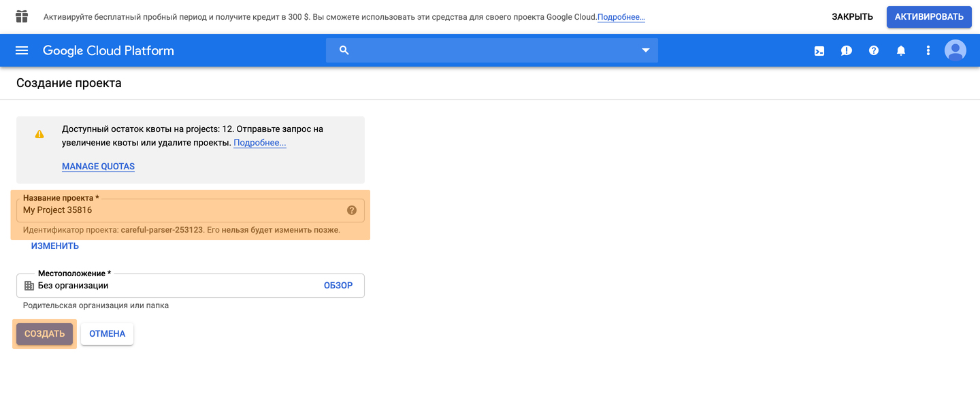Open the MANAGE QUOTAS link
Screen dimensions: 980x417
click(x=98, y=167)
